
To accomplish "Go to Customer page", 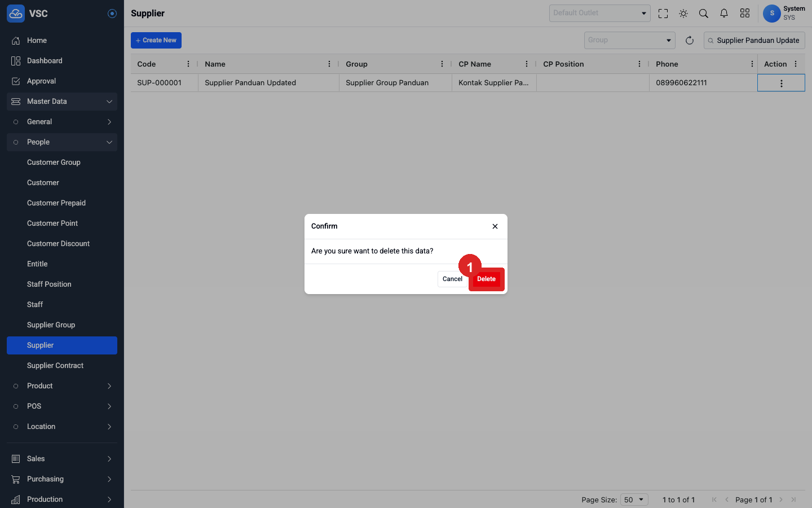I will (62, 183).
